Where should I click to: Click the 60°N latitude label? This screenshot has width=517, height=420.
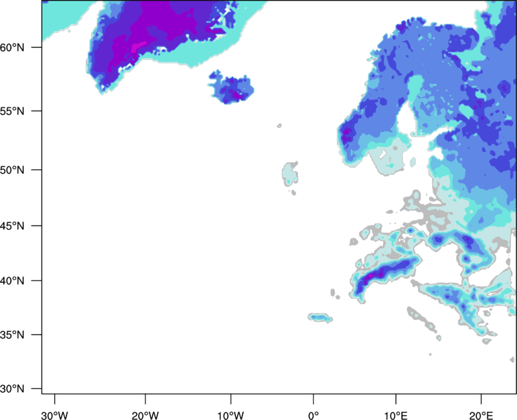coord(12,48)
